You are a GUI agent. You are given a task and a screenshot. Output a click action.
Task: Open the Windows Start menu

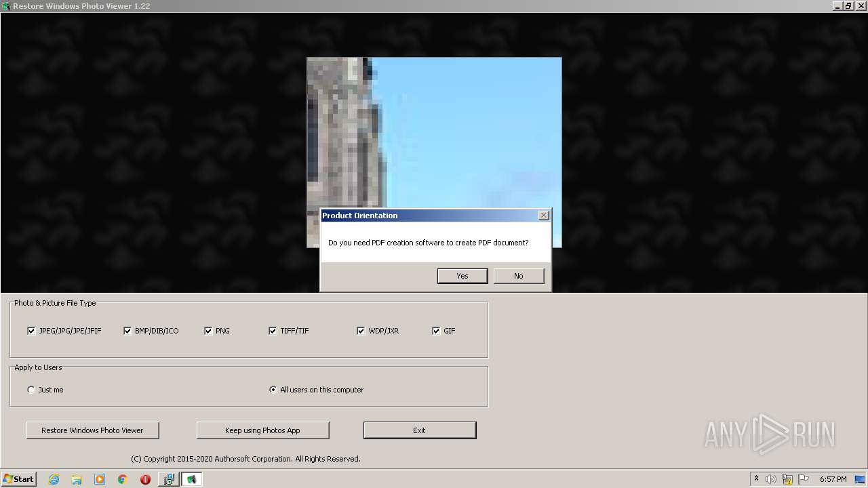point(18,479)
